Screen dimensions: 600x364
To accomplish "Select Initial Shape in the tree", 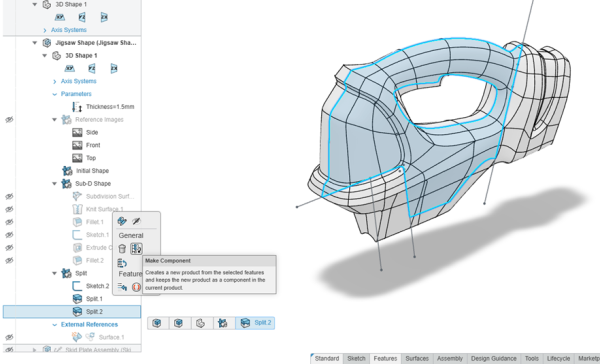I will coord(92,171).
